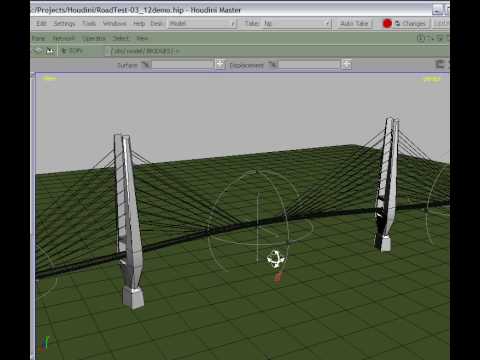
Task: Expand the Take dropdown list
Action: tap(296, 23)
